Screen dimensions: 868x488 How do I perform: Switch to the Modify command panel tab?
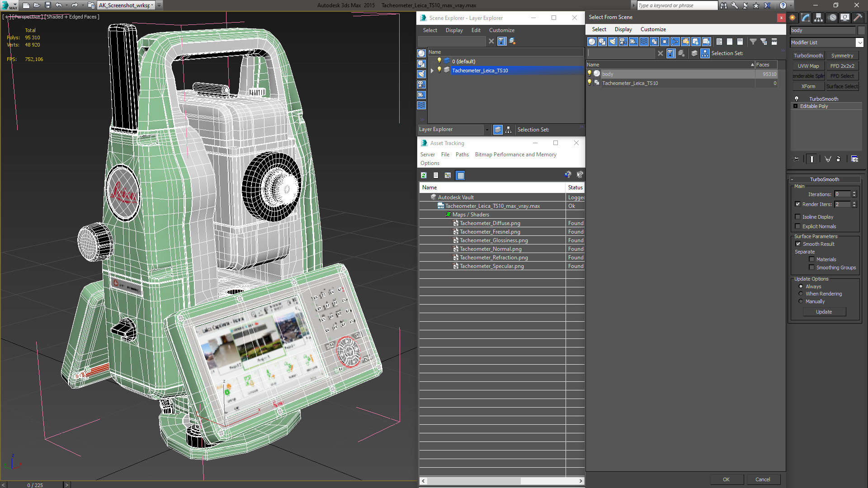(806, 18)
